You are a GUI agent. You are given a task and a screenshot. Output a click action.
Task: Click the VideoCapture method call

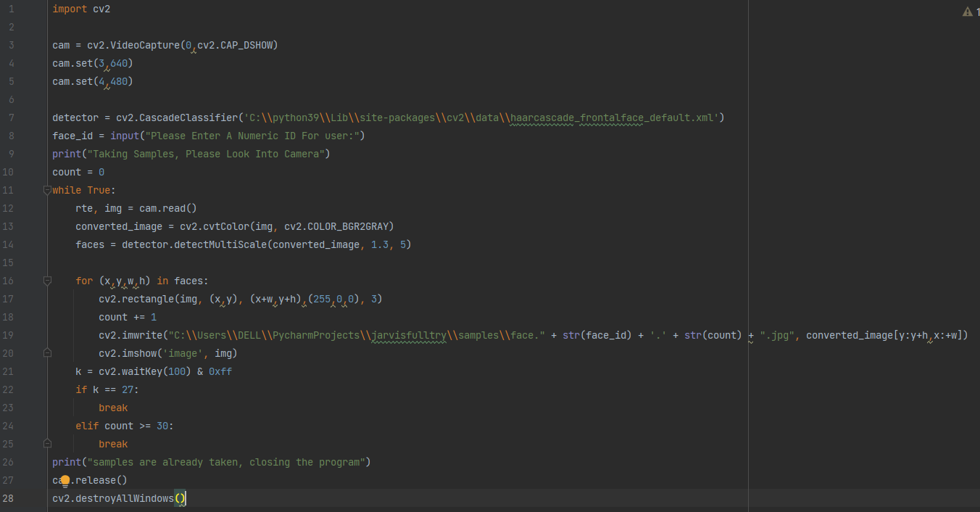click(x=145, y=45)
